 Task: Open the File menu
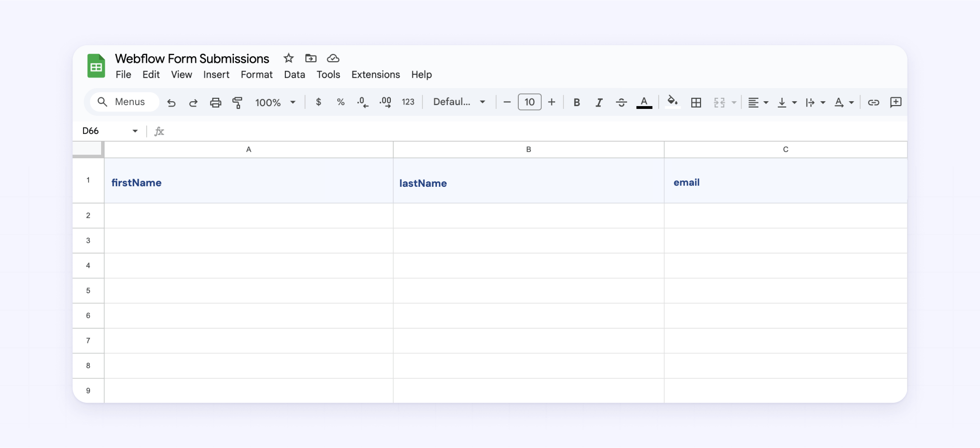(x=123, y=74)
